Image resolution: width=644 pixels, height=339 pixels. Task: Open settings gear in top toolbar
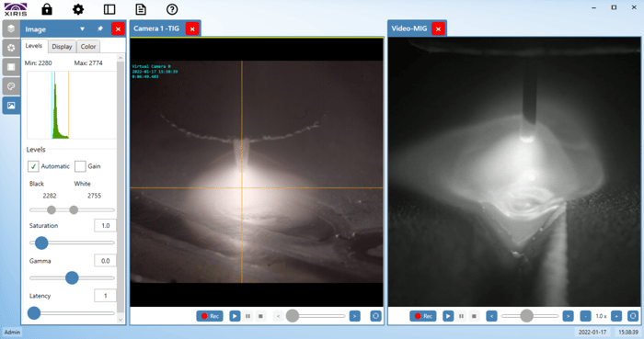78,9
